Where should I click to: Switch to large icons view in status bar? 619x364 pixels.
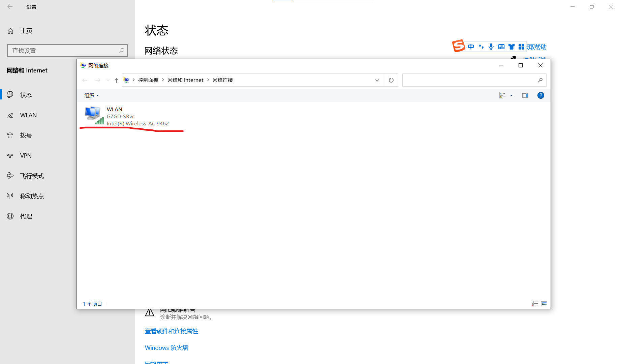pyautogui.click(x=545, y=303)
